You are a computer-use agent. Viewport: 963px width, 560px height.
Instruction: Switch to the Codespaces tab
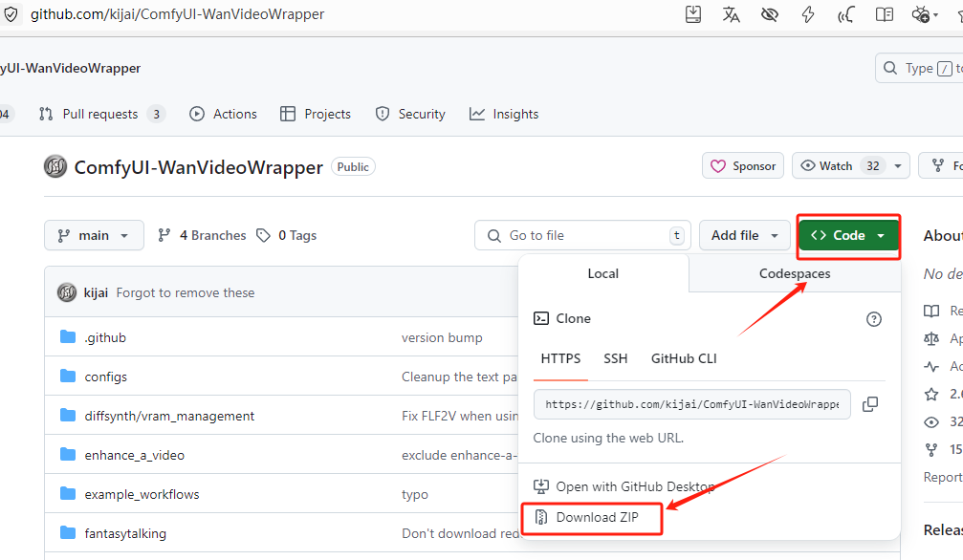[794, 273]
